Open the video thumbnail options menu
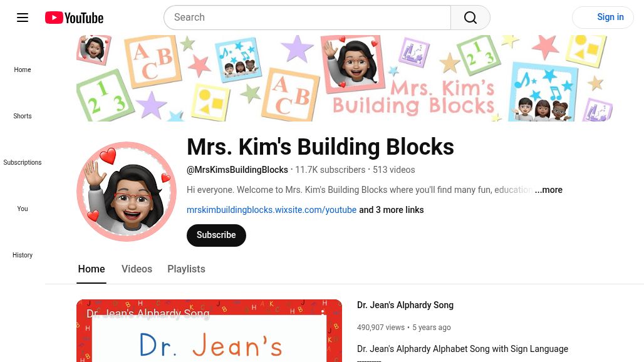Image resolution: width=644 pixels, height=362 pixels. coord(323,313)
